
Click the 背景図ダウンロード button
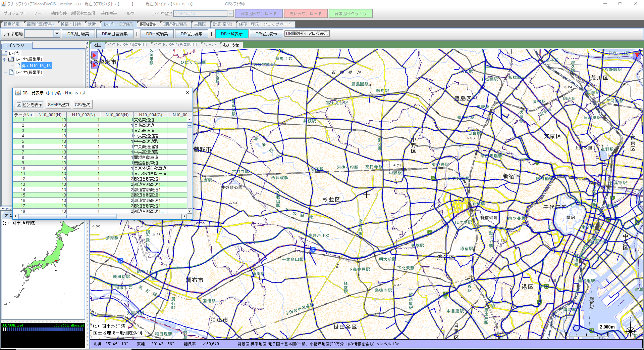pos(259,13)
